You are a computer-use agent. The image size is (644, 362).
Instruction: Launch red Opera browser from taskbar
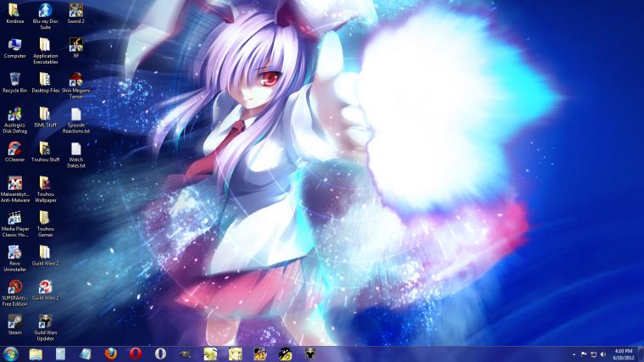coord(136,354)
